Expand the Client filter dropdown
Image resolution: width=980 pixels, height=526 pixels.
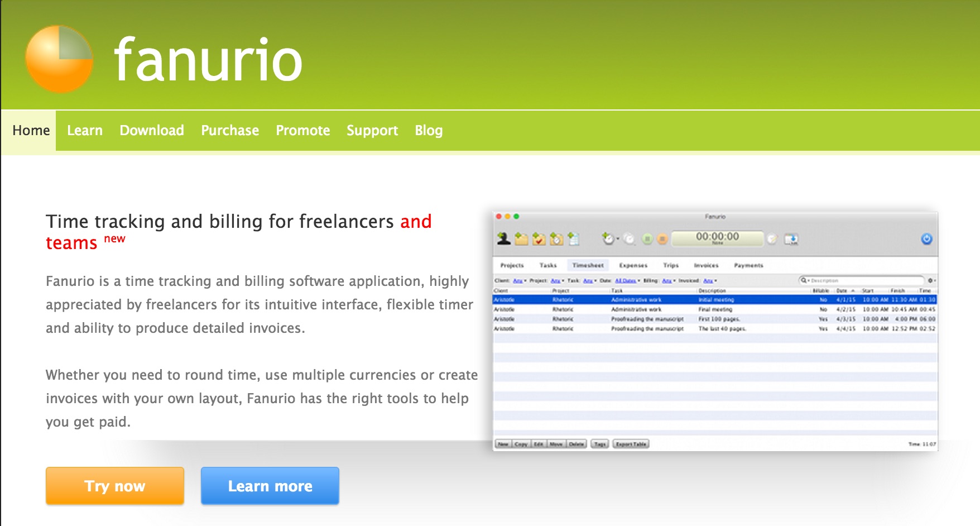(x=519, y=281)
